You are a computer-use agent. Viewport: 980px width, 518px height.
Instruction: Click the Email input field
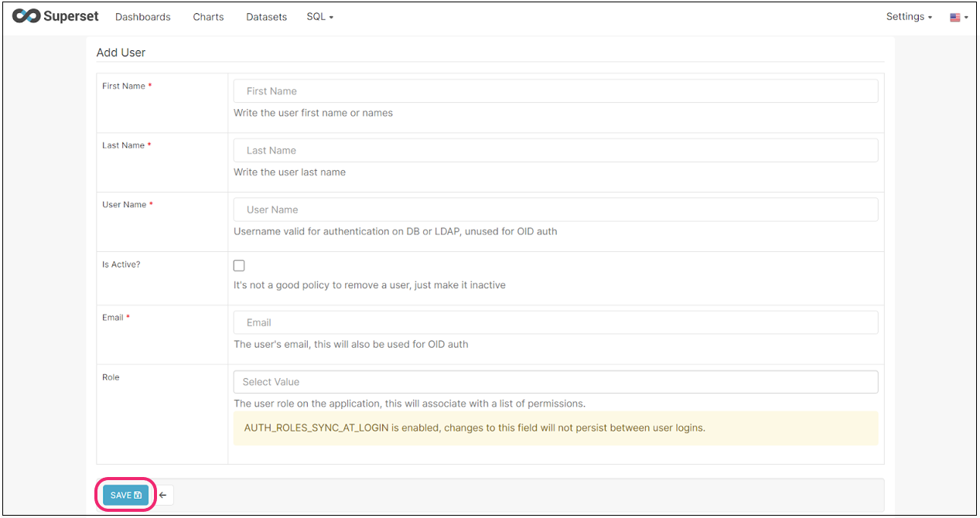coord(555,322)
